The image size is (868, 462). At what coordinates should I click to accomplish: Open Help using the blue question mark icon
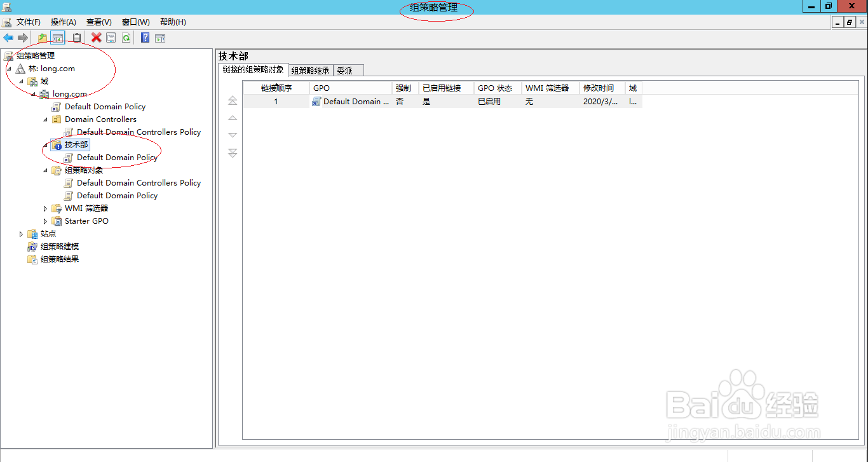144,37
